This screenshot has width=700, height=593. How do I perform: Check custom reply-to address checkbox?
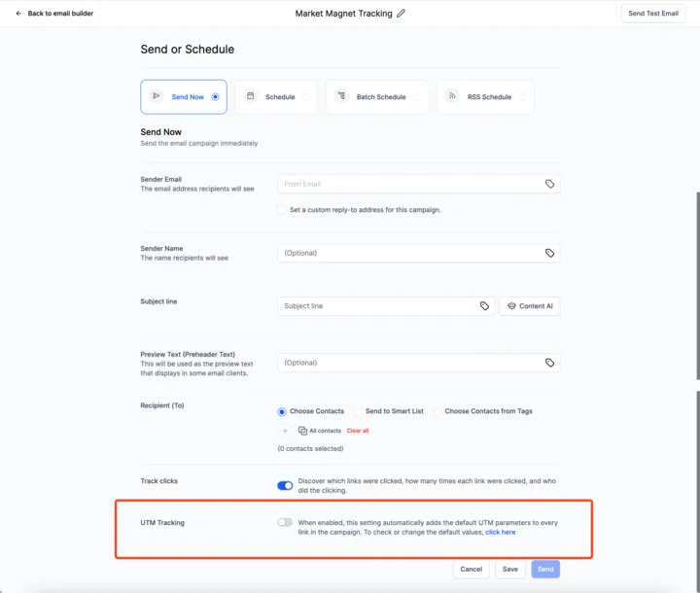point(281,209)
